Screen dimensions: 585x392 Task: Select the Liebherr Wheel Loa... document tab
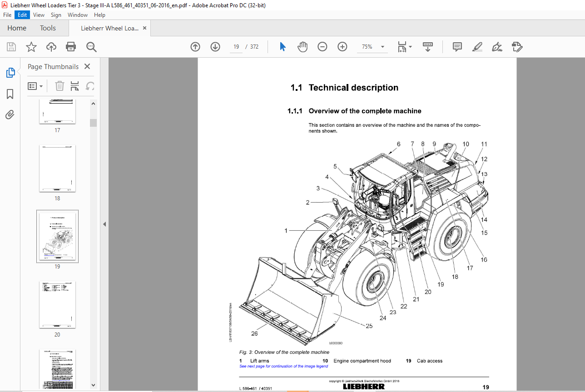pos(110,28)
